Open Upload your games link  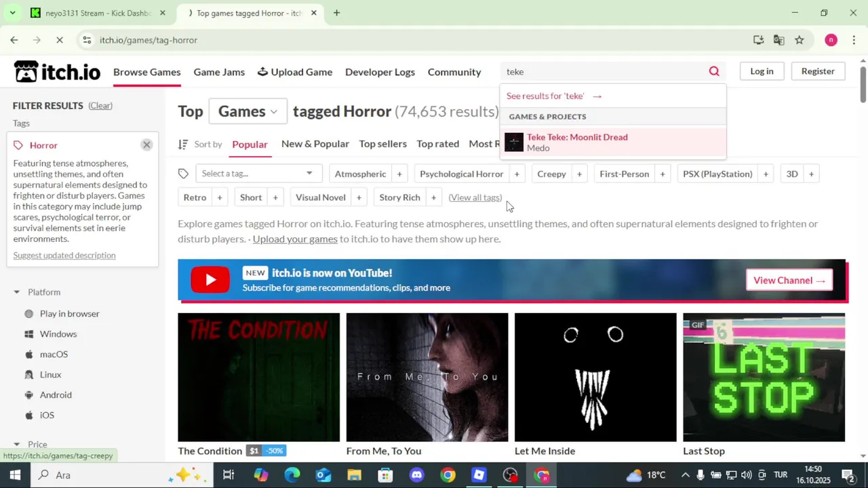(x=295, y=239)
